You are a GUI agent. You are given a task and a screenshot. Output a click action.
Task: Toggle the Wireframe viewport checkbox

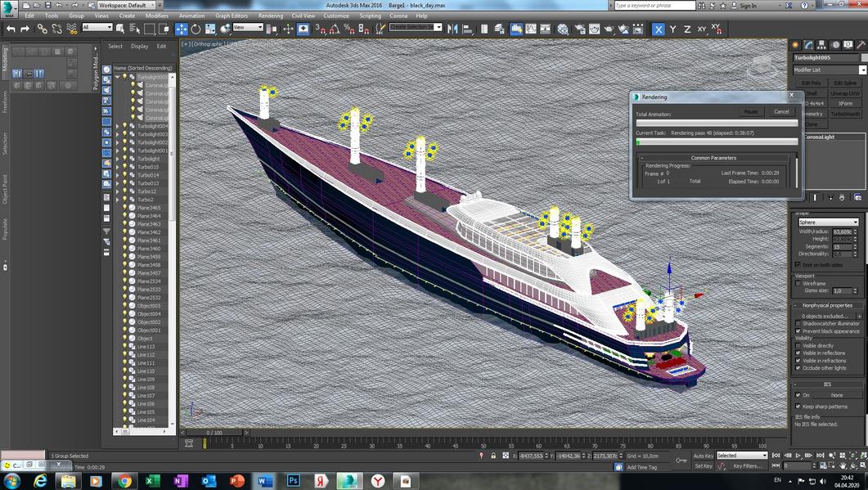coord(798,283)
